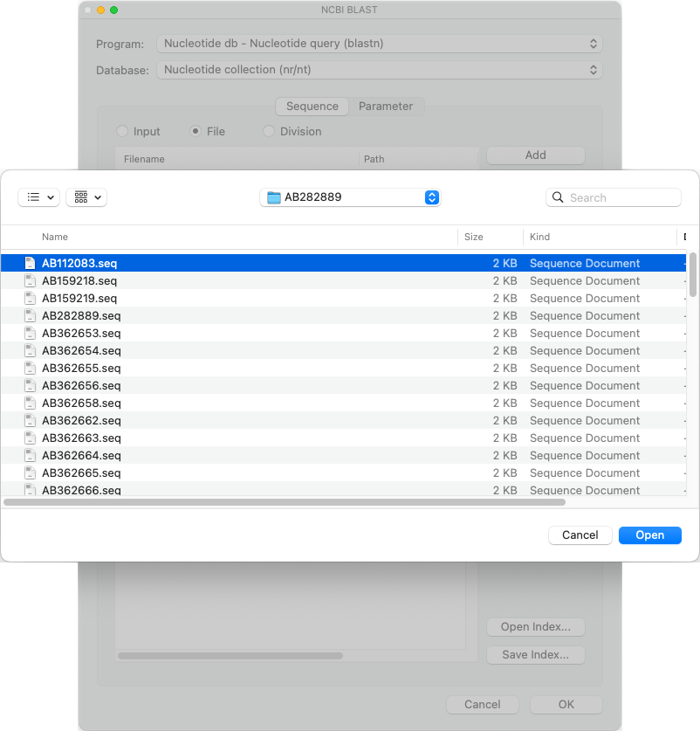Viewport: 700px width, 731px height.
Task: Click the vertical scrollbar of file list
Action: (693, 275)
